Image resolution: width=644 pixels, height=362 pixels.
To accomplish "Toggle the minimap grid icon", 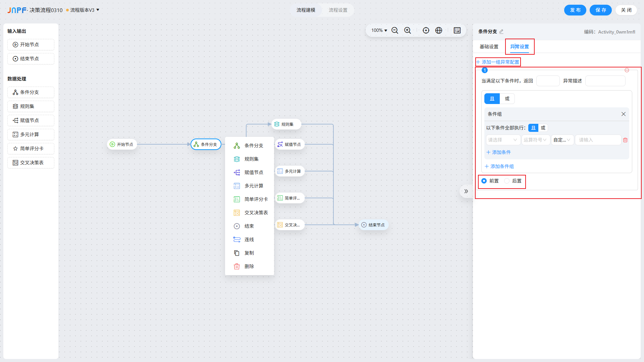I will coord(457,31).
